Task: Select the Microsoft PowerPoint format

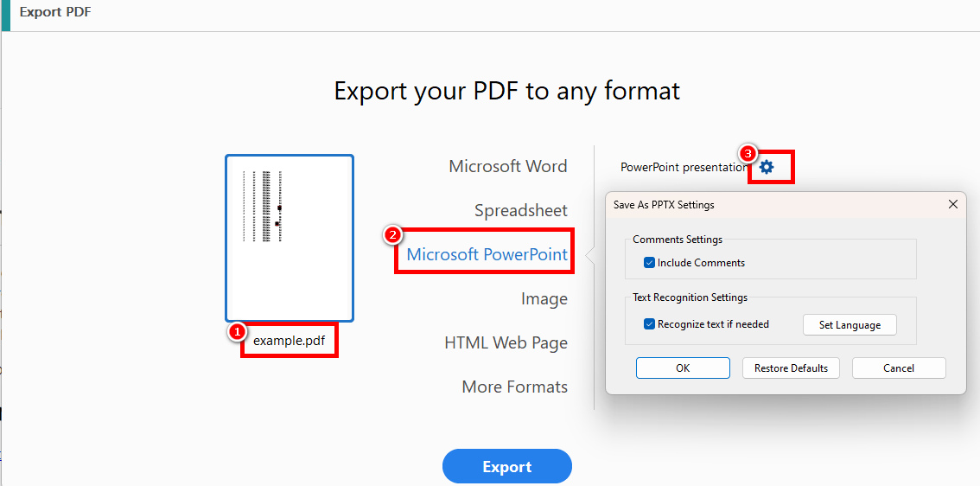Action: (487, 255)
